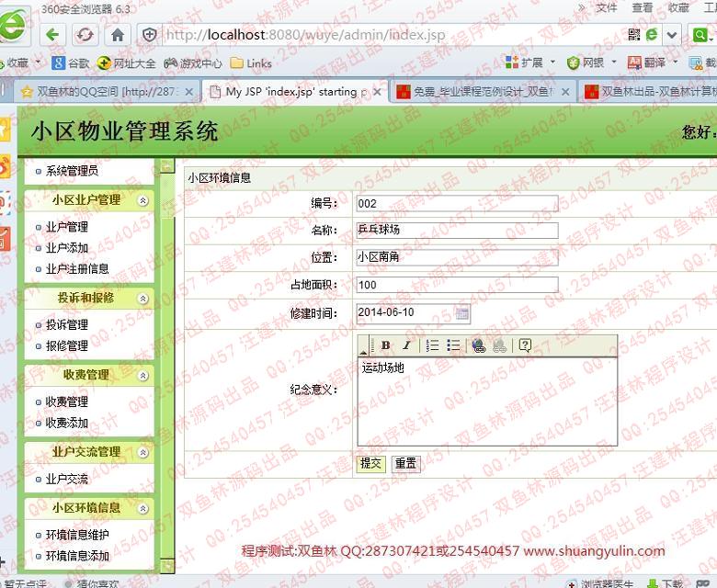Image resolution: width=717 pixels, height=588 pixels.
Task: Reset the form with 重置 button
Action: click(405, 464)
